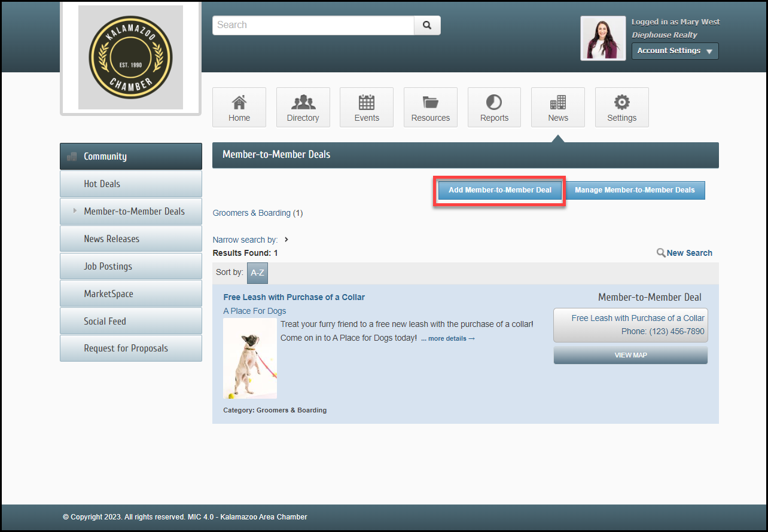The image size is (768, 532).
Task: Click Add Member-to-Member Deal button
Action: pyautogui.click(x=499, y=190)
